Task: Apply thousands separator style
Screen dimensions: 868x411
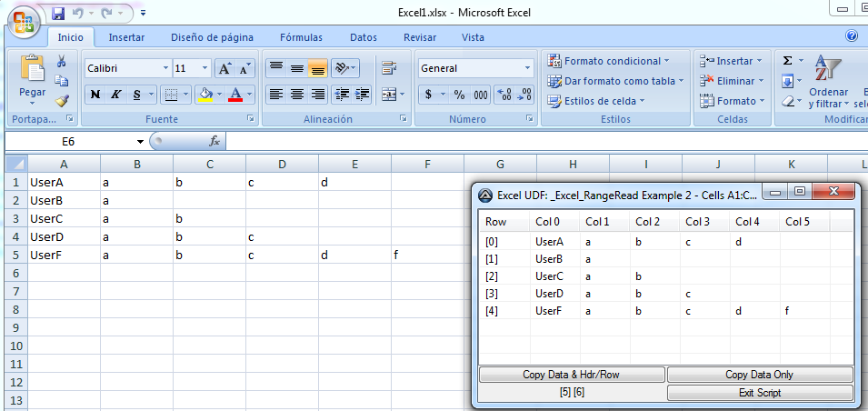Action: tap(481, 95)
